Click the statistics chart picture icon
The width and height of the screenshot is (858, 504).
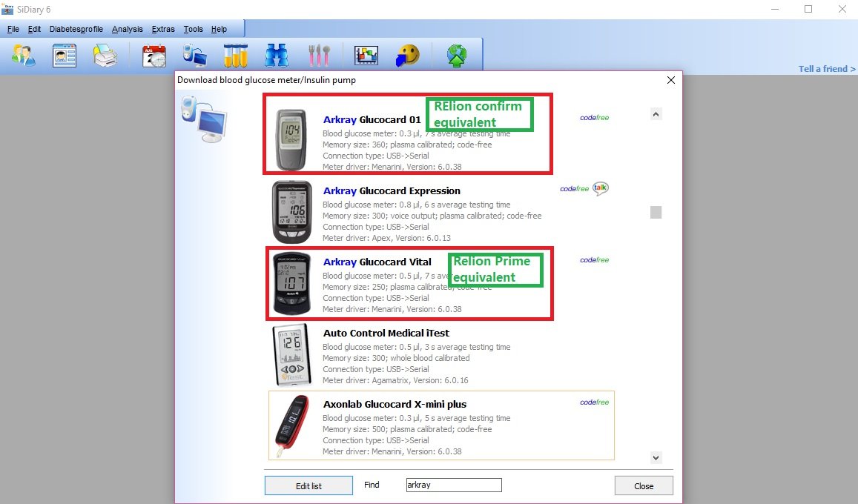366,56
